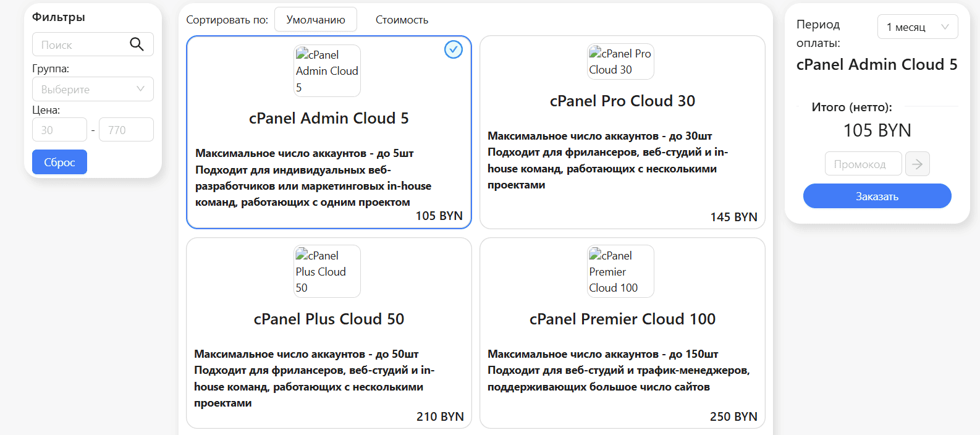Select the cPanel Premier Cloud 100 card title

pos(622,319)
